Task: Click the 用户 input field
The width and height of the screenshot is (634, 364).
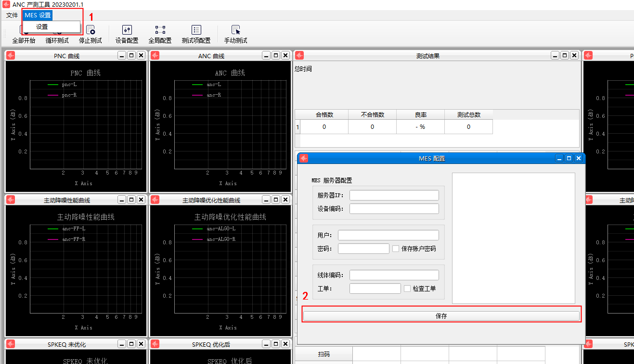Action: (x=388, y=235)
